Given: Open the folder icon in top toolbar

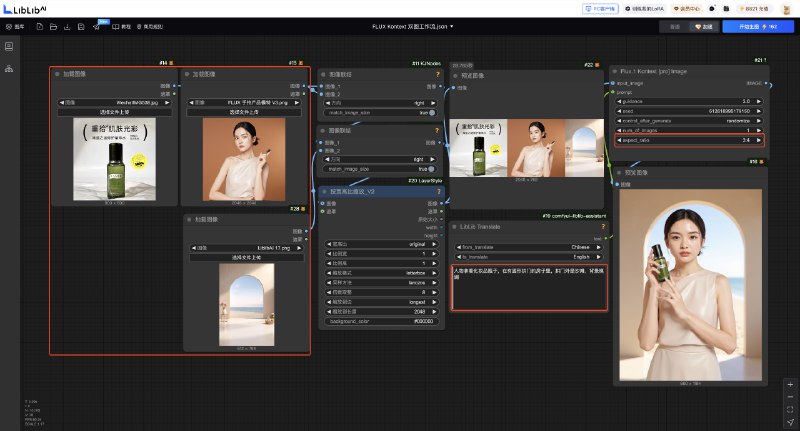Looking at the screenshot, I should [x=54, y=27].
